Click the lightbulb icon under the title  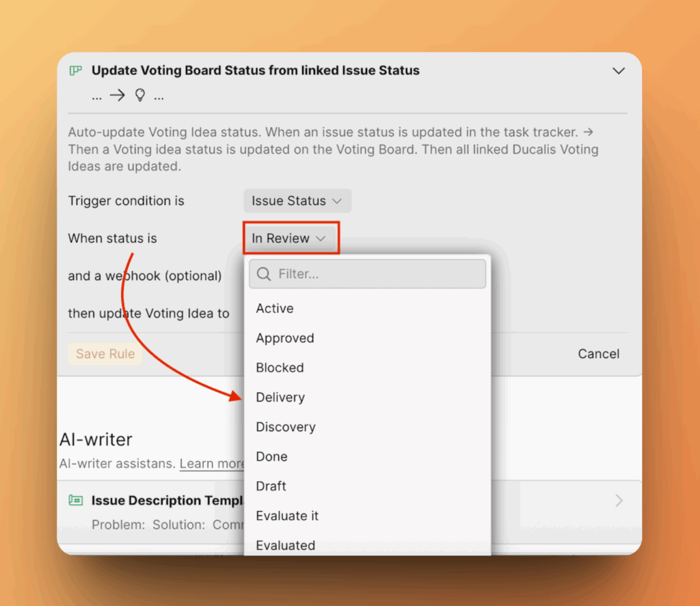tap(139, 95)
